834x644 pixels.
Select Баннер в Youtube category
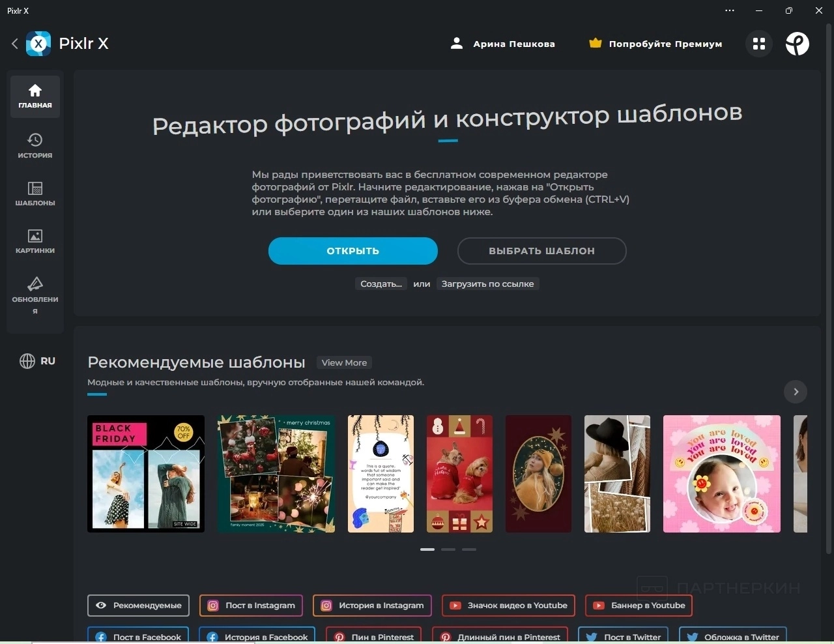639,606
